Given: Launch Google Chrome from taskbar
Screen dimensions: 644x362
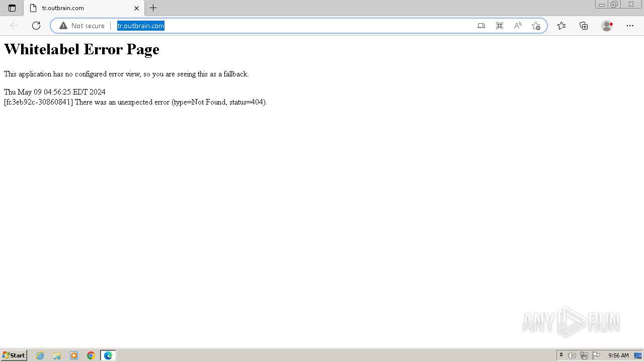Looking at the screenshot, I should (x=91, y=355).
